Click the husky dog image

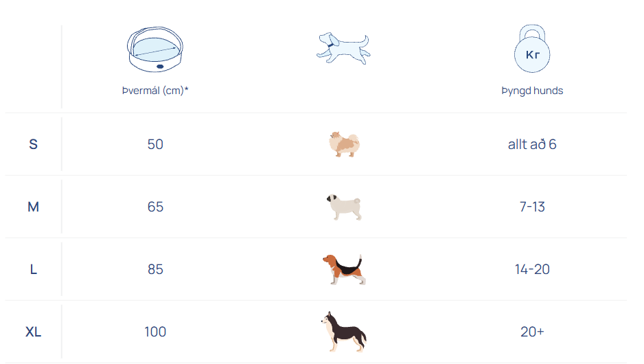[x=343, y=331]
